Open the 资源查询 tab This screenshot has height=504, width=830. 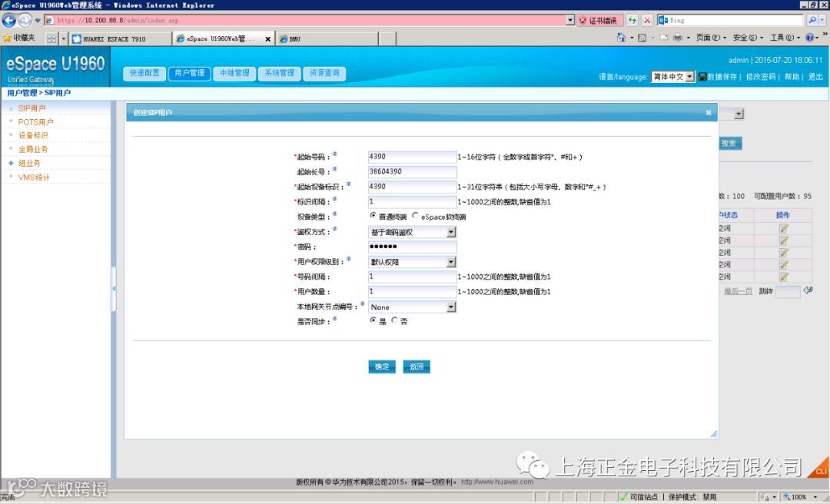(x=324, y=73)
